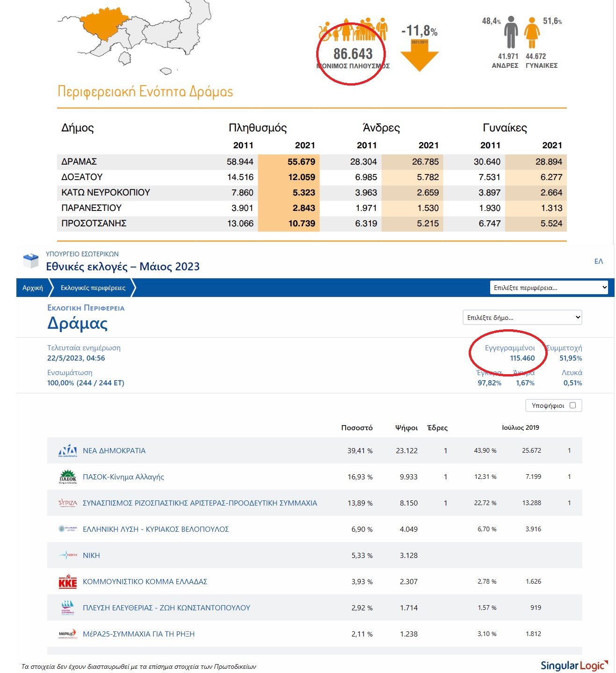Click the Ιούλιος 2019 column header
Viewport: 616px width, 673px height.
(521, 427)
